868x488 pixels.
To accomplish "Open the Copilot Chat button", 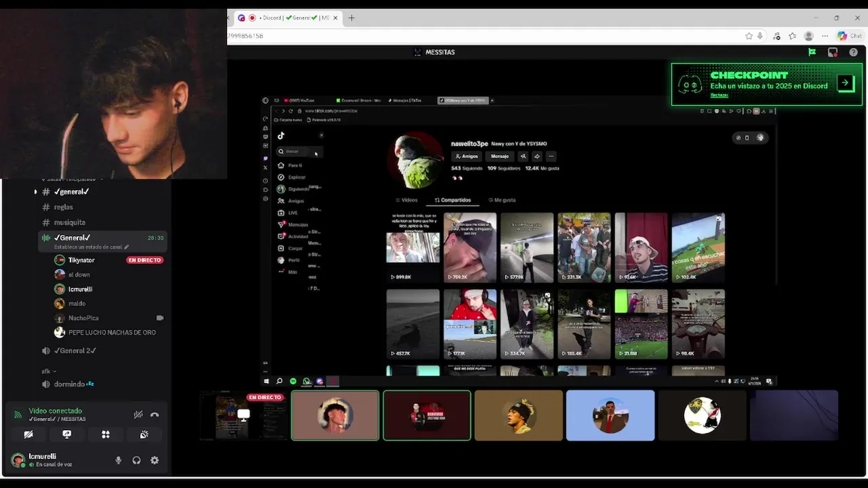I will click(x=849, y=36).
